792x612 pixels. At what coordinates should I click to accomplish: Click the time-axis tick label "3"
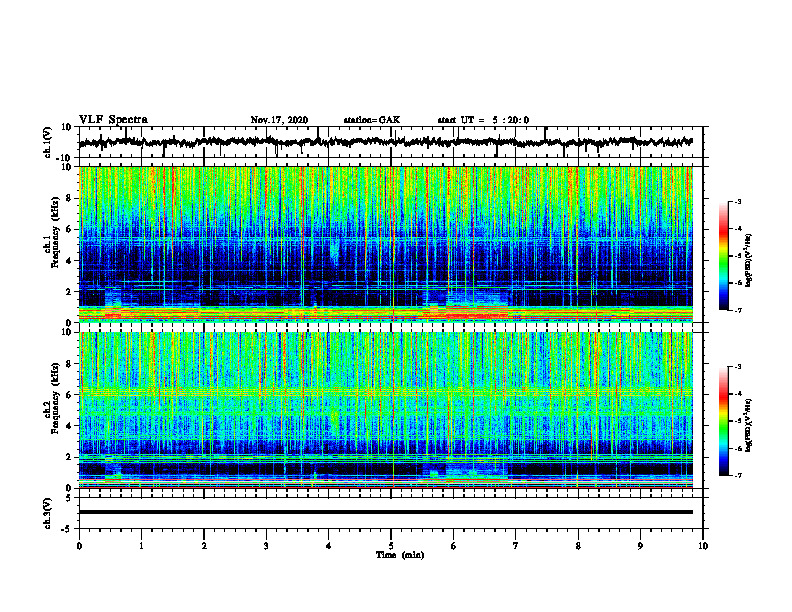(266, 546)
